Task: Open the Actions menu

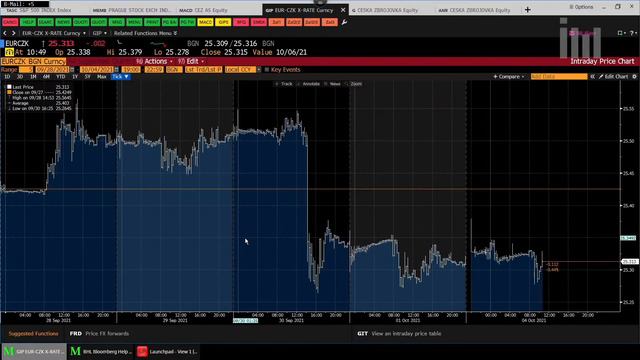Action: pyautogui.click(x=155, y=61)
